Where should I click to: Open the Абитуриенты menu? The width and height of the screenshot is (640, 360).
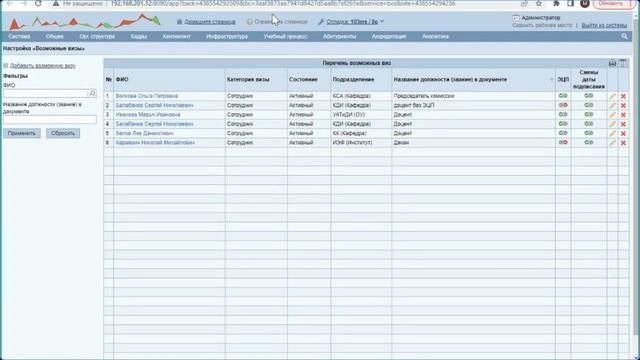(340, 36)
